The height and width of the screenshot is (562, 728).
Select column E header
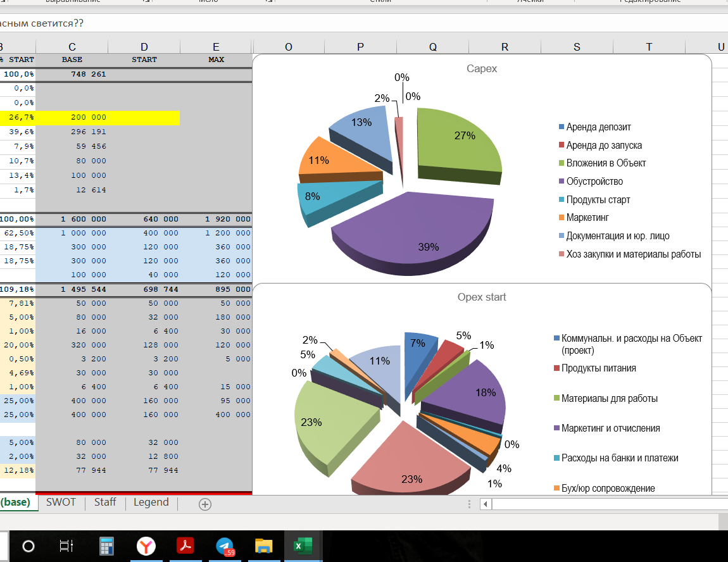coord(216,47)
